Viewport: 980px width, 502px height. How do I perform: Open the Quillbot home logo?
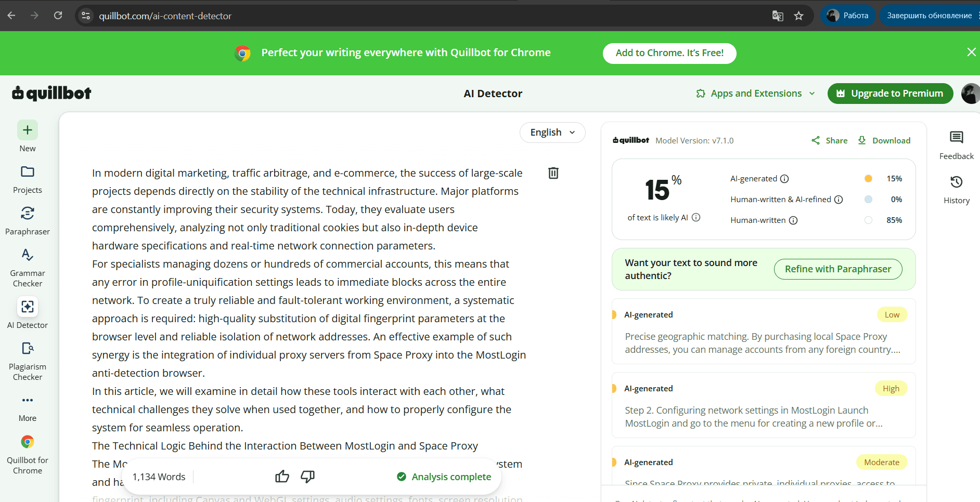51,93
